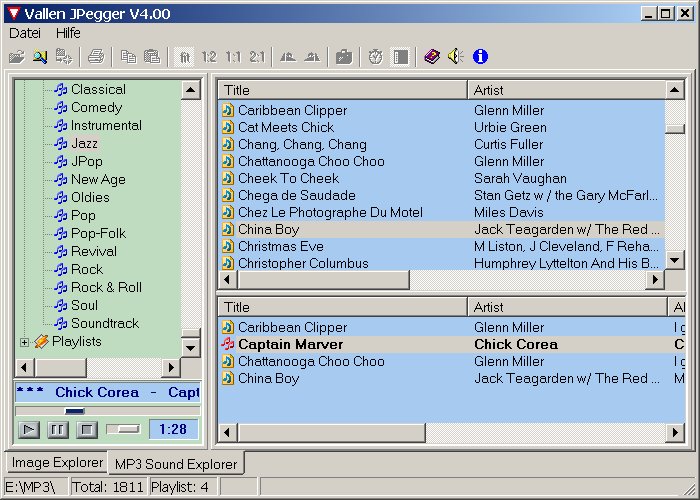Click the rotate right toolbar icon
Screen dimensions: 700x500
(x=312, y=57)
